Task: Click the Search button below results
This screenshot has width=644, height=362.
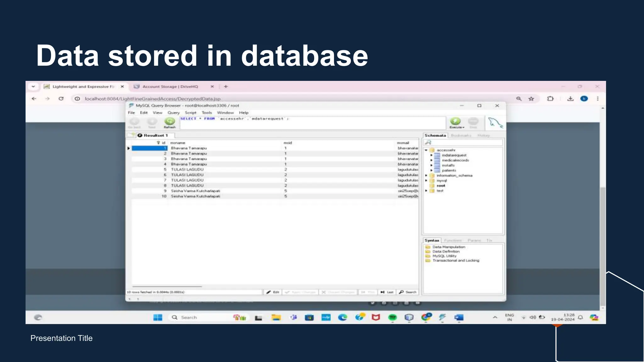Action: (x=408, y=292)
